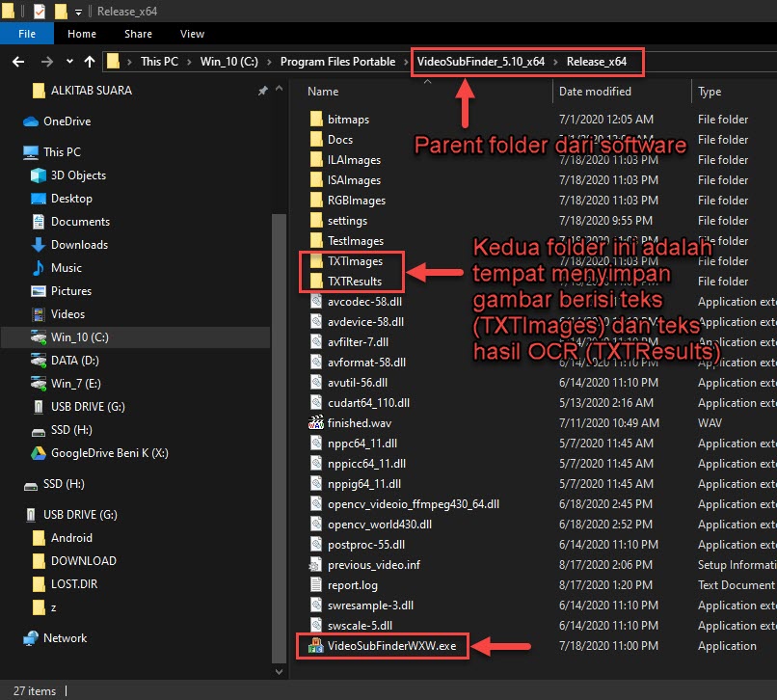
Task: Select This PC icon in sidebar
Action: click(x=31, y=152)
